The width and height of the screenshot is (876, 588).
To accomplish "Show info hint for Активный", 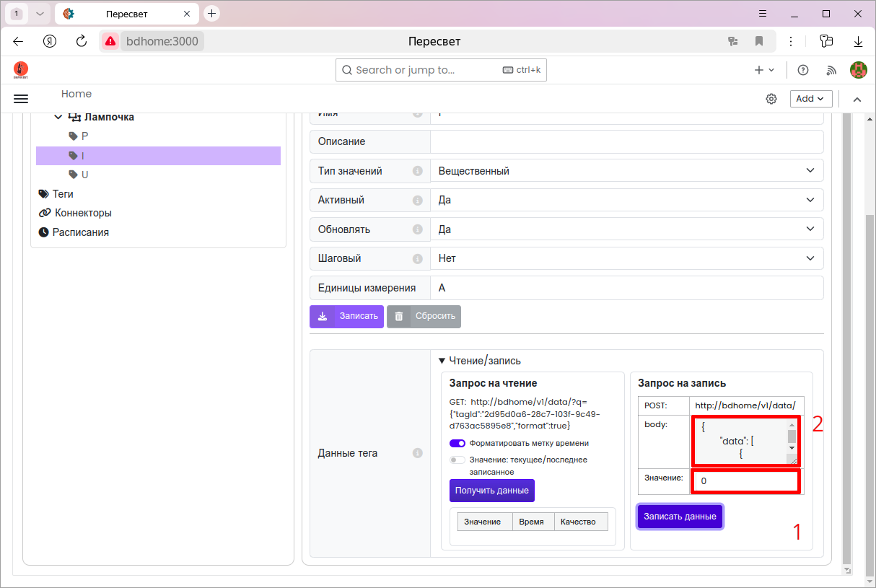I will coord(417,200).
